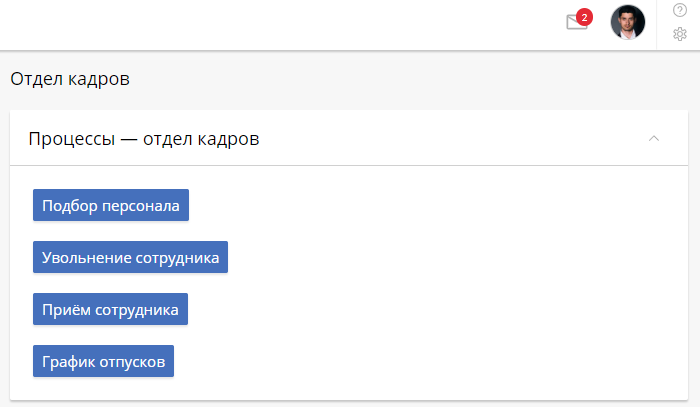Select the blue Подбор персонала button
Viewport: 700px width, 407px height.
point(111,205)
